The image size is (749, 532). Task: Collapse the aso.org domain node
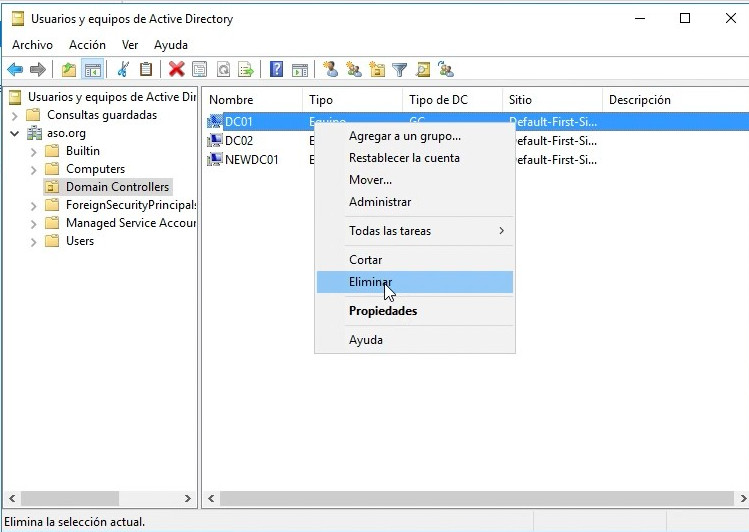15,133
